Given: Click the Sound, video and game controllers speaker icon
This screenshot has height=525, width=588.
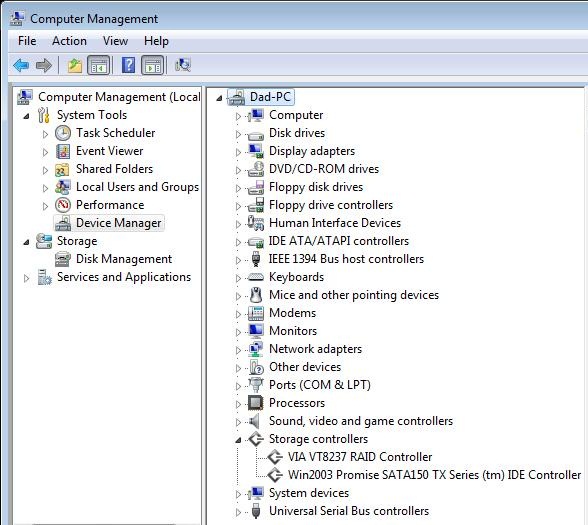Looking at the screenshot, I should [x=255, y=421].
